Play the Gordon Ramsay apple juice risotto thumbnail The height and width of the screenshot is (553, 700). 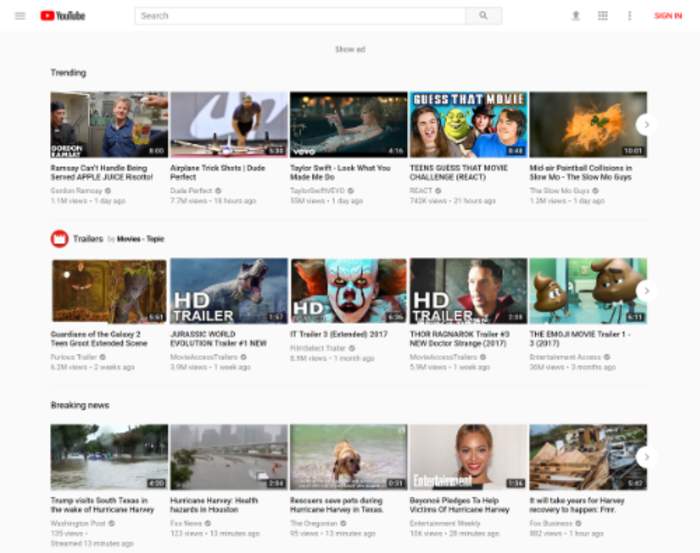click(109, 125)
